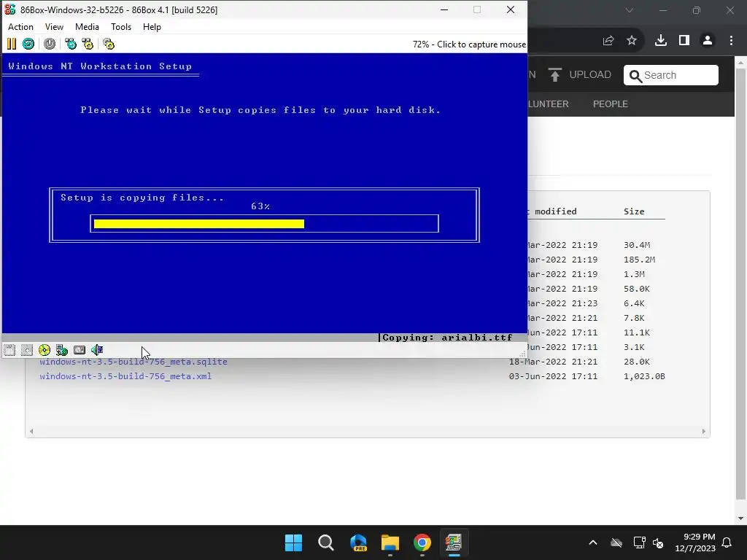Send Ctrl+Alt+Esc via yellow keys icon
This screenshot has height=560, width=747.
click(x=88, y=44)
